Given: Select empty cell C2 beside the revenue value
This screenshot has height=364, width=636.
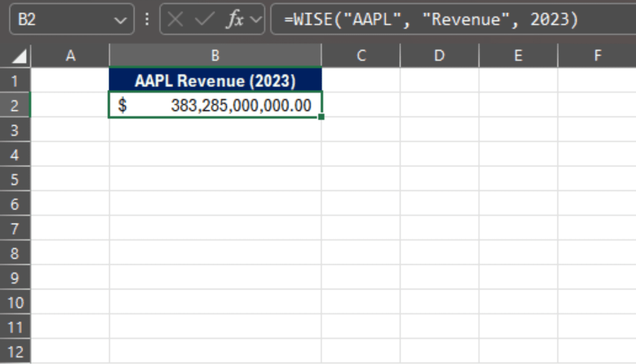Looking at the screenshot, I should click(x=361, y=105).
